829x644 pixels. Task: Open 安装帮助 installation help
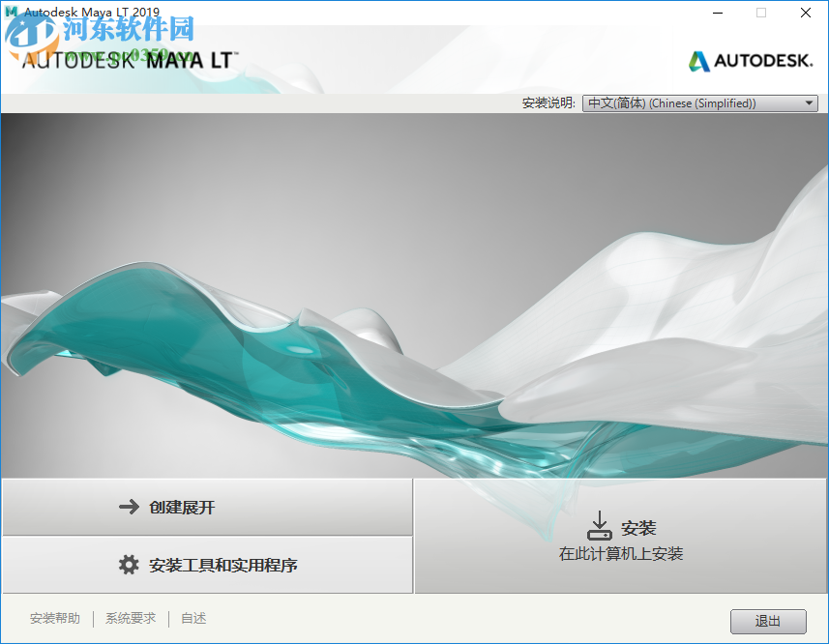coord(55,618)
